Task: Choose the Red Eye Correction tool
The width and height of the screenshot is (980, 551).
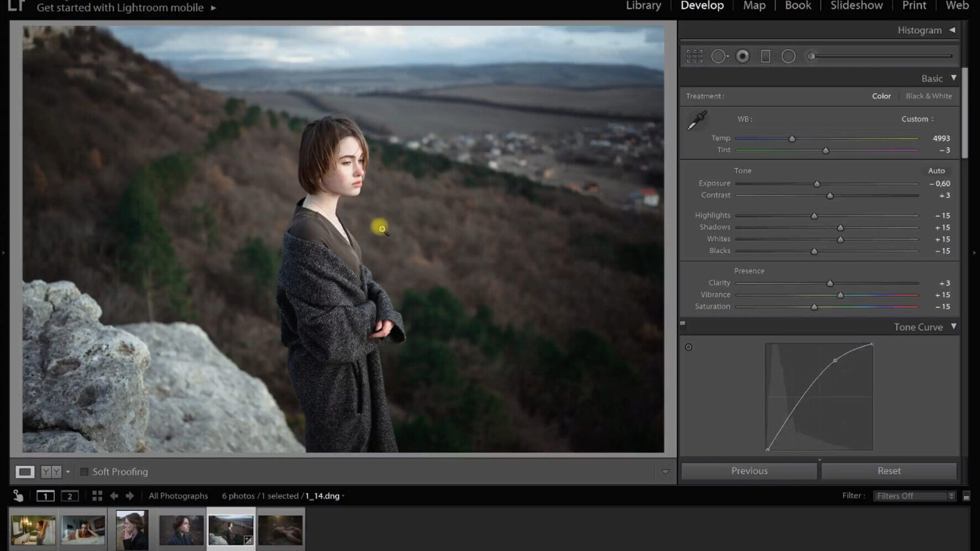Action: [x=743, y=56]
